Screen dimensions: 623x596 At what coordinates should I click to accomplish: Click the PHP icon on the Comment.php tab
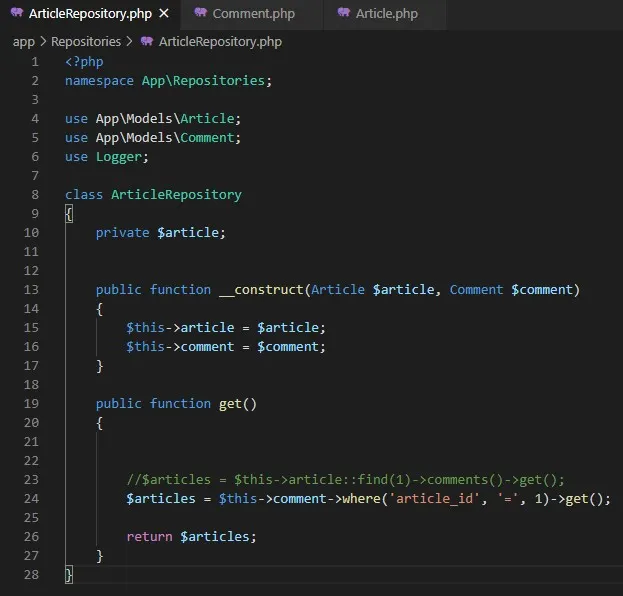click(201, 14)
